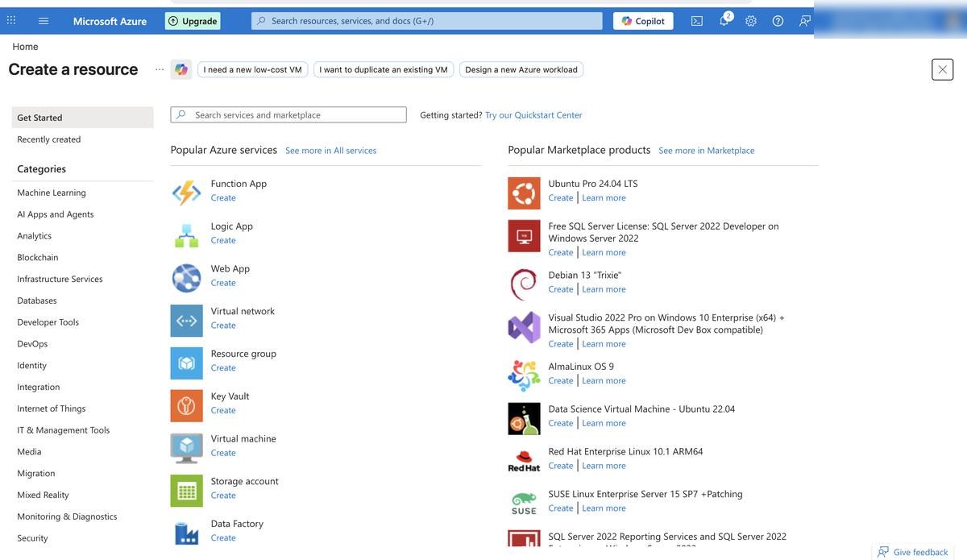Focus the global search resources box
Screen dimensions: 967x560
point(426,21)
